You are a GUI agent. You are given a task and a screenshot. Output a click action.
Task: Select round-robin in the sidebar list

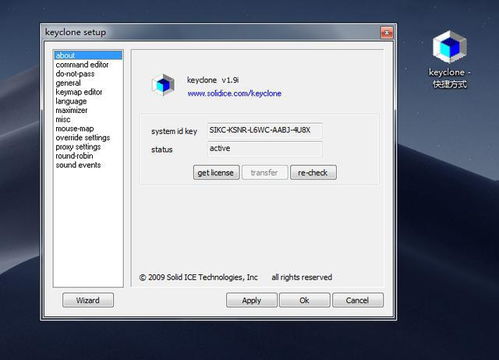tap(74, 156)
